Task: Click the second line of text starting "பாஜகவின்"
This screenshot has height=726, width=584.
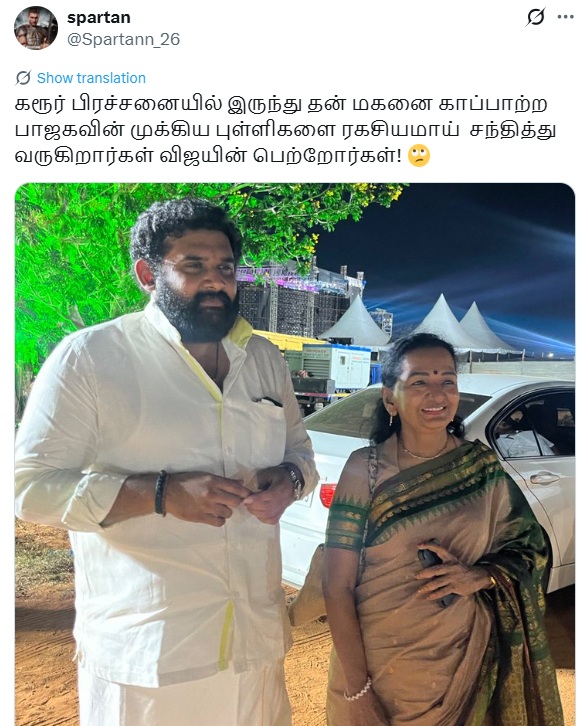Action: pos(286,130)
